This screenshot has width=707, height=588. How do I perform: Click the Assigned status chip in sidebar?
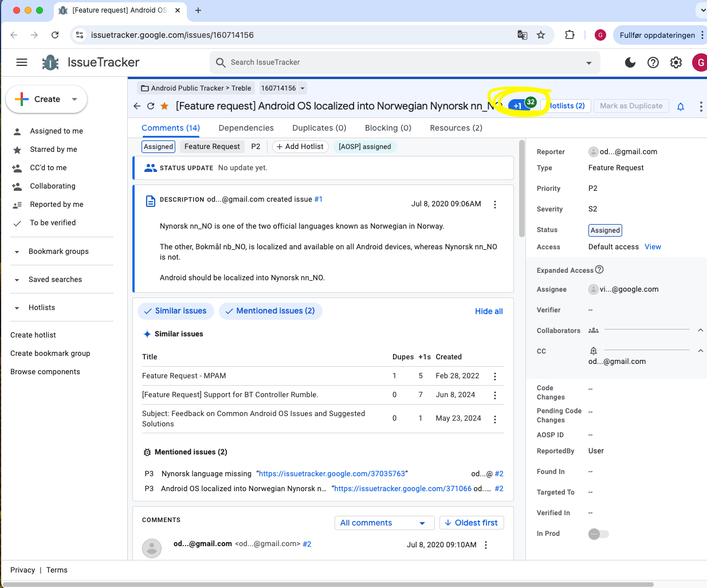605,230
